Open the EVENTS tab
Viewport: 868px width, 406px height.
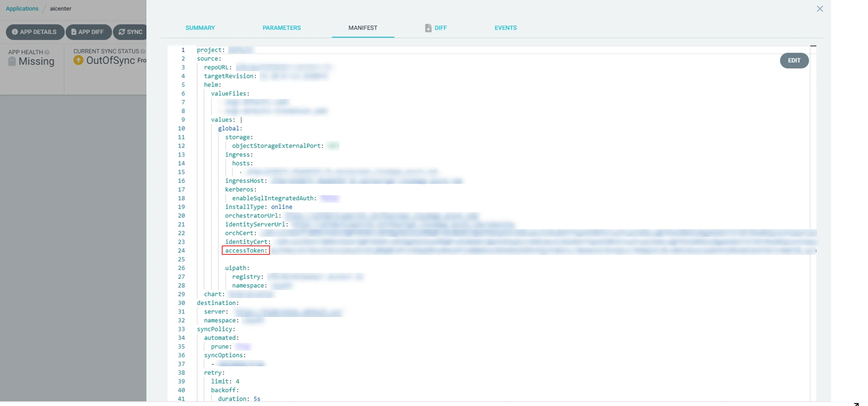(506, 28)
